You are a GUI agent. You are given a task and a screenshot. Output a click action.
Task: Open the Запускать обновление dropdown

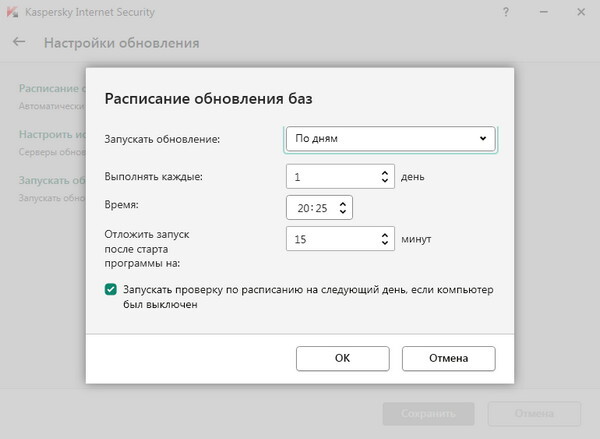coord(390,139)
